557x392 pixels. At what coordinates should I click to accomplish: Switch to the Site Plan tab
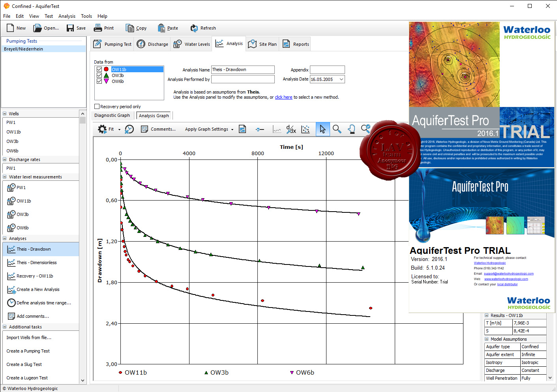[262, 44]
